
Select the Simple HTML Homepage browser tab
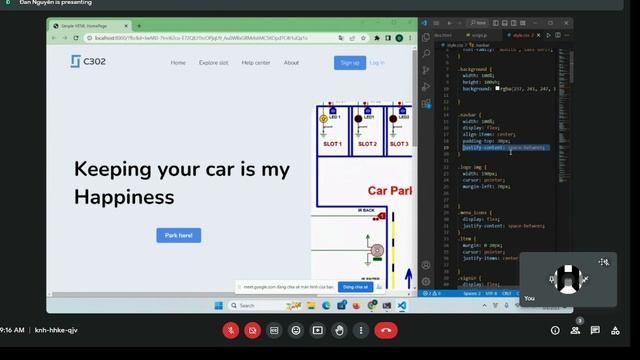tap(90, 26)
